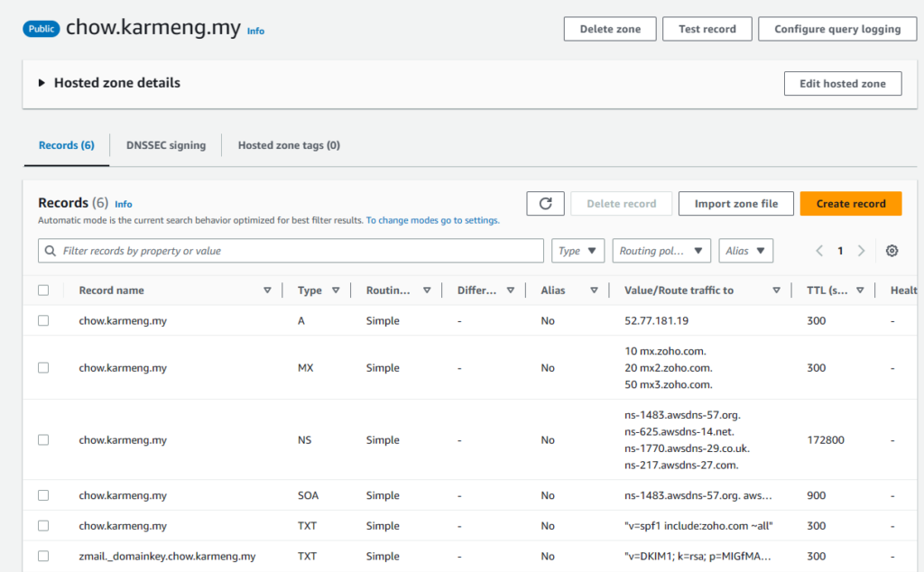This screenshot has height=572, width=924.
Task: Open Configure query logging
Action: point(837,29)
